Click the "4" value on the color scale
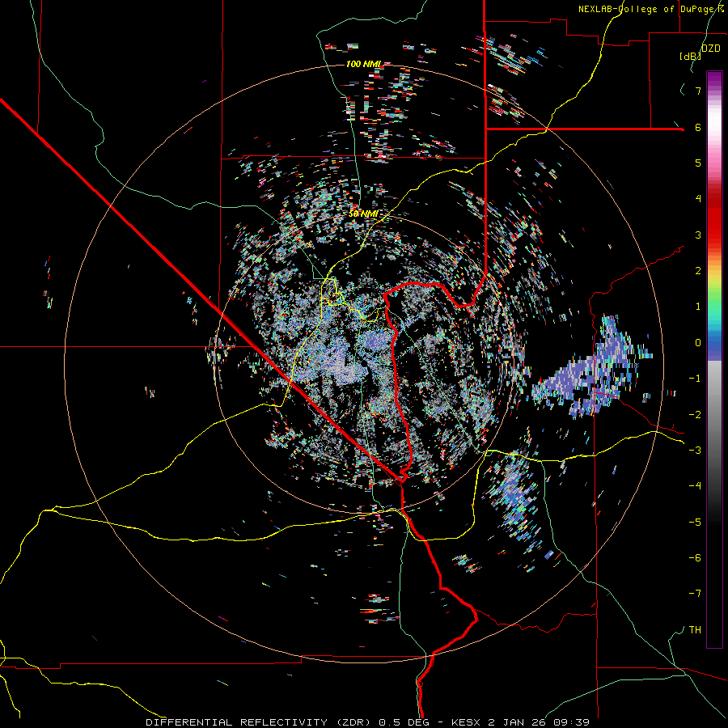Image resolution: width=728 pixels, height=728 pixels. tap(698, 199)
